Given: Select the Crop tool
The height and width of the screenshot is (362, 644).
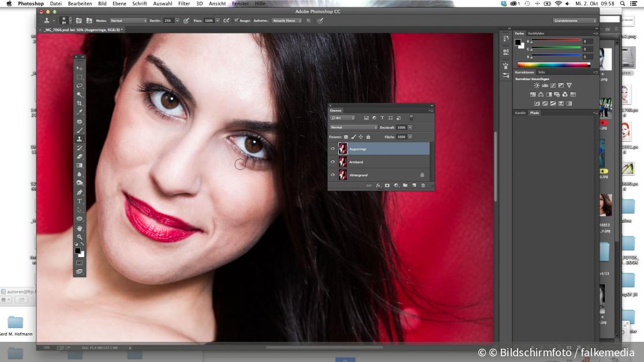Looking at the screenshot, I should tap(79, 103).
